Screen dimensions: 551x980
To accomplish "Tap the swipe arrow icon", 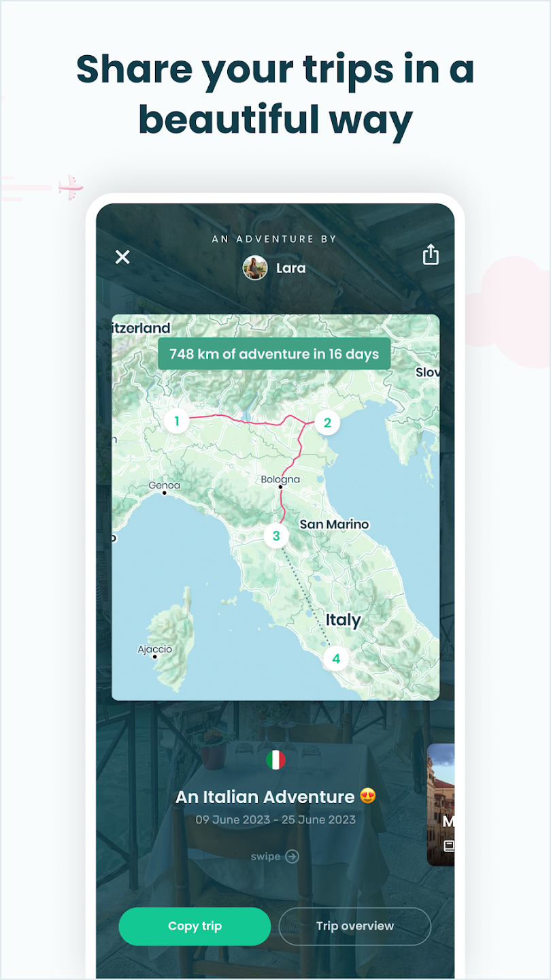I will coord(292,856).
